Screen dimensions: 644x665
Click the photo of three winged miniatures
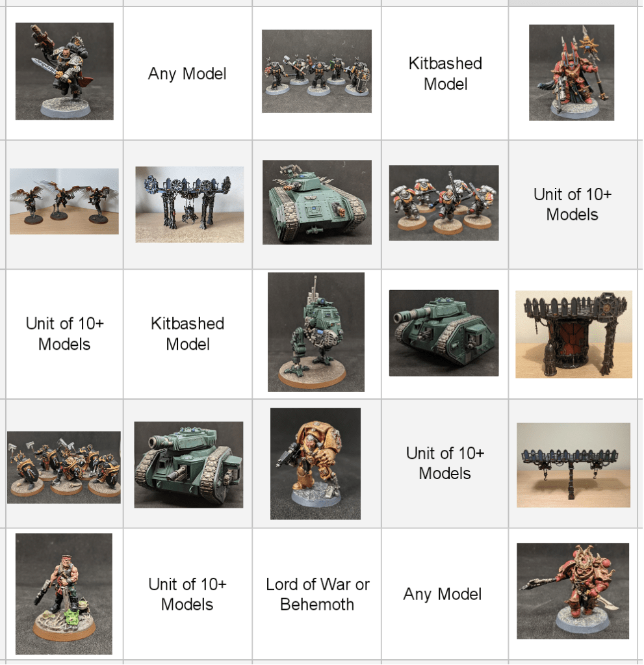pyautogui.click(x=64, y=201)
